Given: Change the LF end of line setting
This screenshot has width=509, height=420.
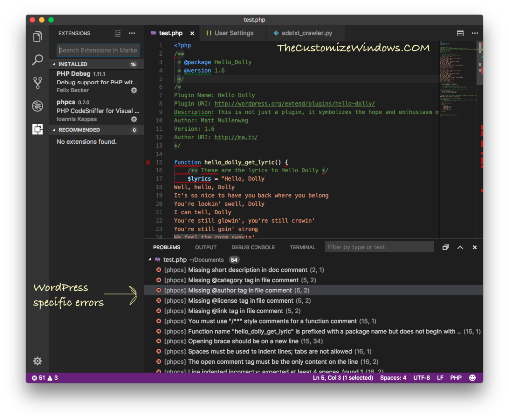Looking at the screenshot, I should tap(440, 377).
